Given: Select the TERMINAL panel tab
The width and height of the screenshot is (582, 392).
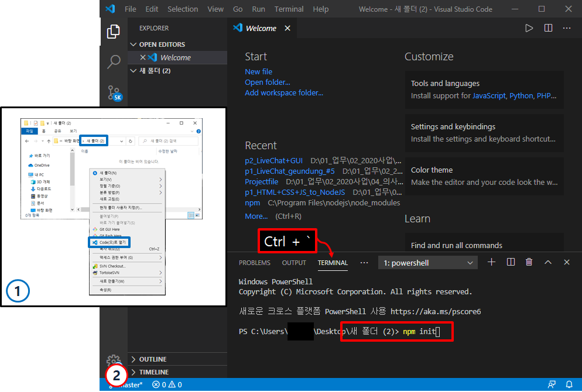Looking at the screenshot, I should tap(333, 263).
